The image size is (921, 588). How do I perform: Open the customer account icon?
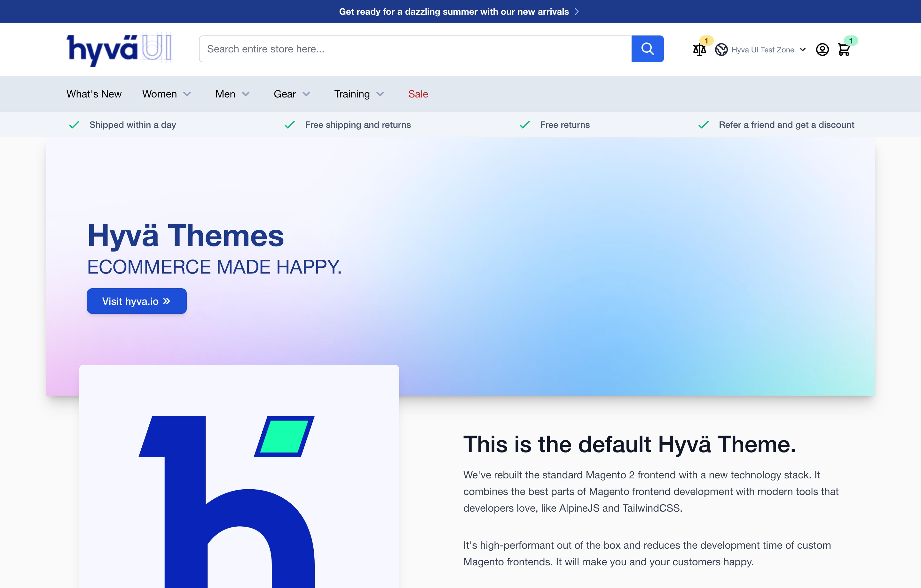pyautogui.click(x=822, y=50)
